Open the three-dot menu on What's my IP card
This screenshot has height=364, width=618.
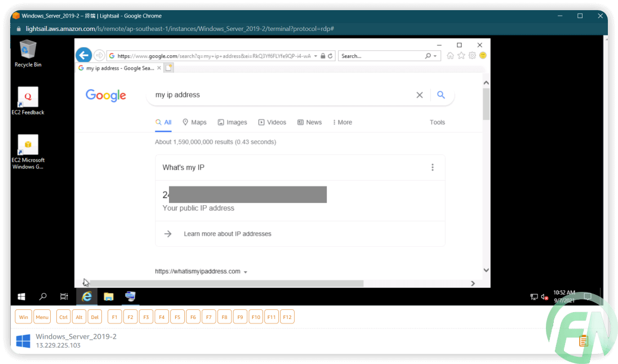pyautogui.click(x=432, y=167)
